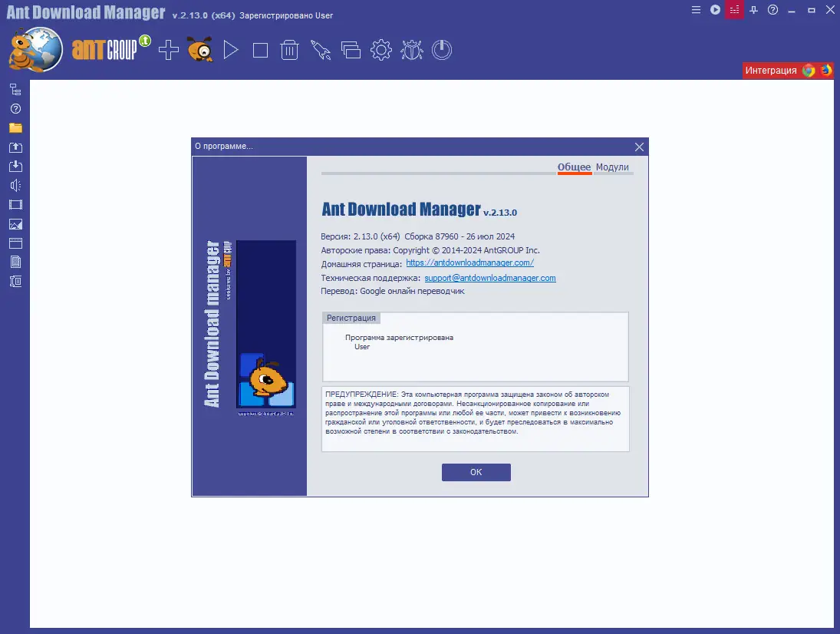Click the rocket speed boost icon
Screen dimensions: 840x634
tap(321, 49)
